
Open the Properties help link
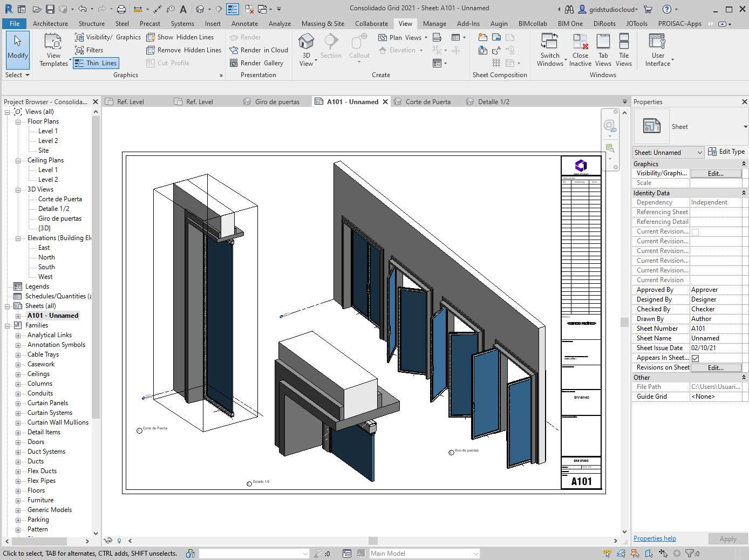coord(655,538)
